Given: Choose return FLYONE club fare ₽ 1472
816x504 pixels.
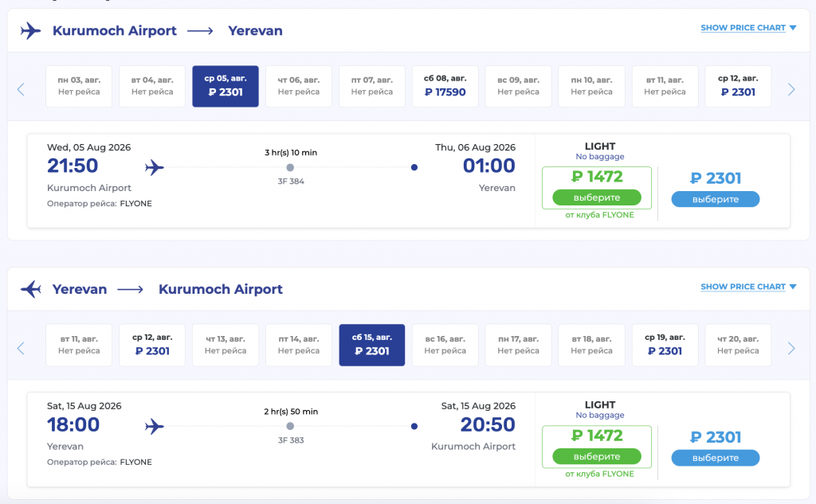Looking at the screenshot, I should tap(596, 456).
